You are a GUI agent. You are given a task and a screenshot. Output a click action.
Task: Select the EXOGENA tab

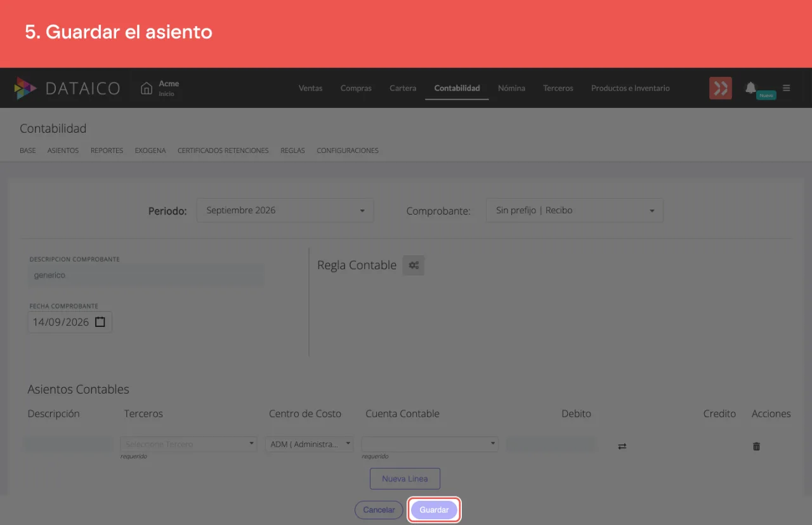pos(150,150)
